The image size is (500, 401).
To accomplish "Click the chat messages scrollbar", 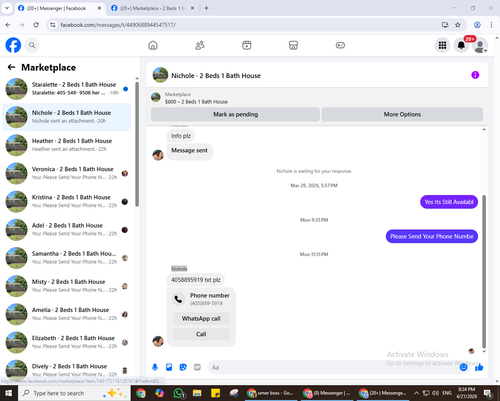I will 484,271.
